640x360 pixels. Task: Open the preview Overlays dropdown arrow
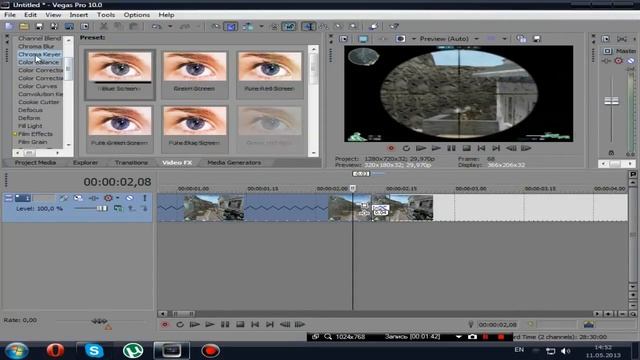[504, 39]
